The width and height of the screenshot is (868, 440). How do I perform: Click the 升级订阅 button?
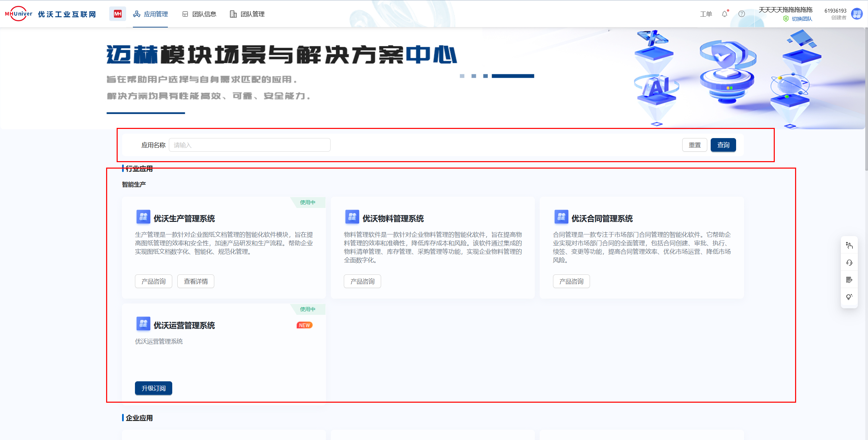click(153, 388)
